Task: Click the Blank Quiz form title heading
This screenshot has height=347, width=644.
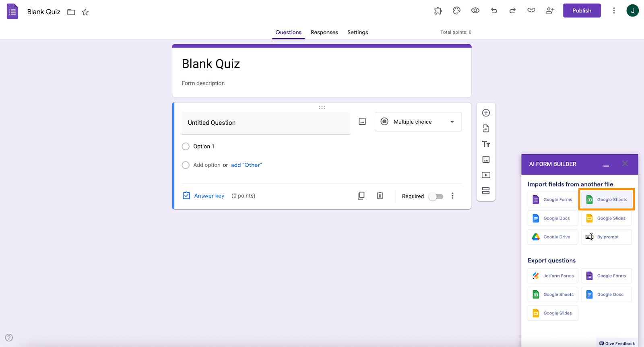Action: pyautogui.click(x=211, y=64)
